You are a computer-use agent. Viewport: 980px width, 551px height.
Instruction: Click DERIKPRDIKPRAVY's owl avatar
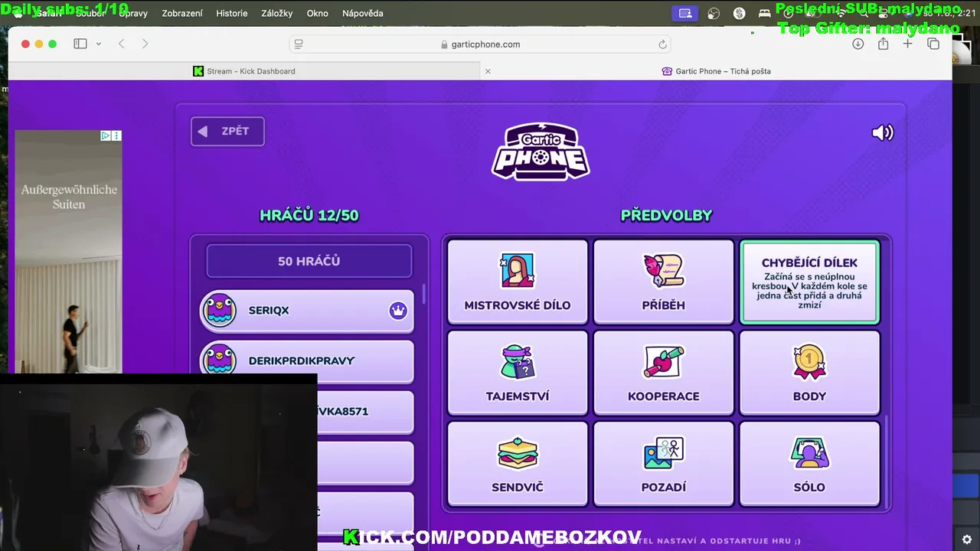(x=220, y=360)
